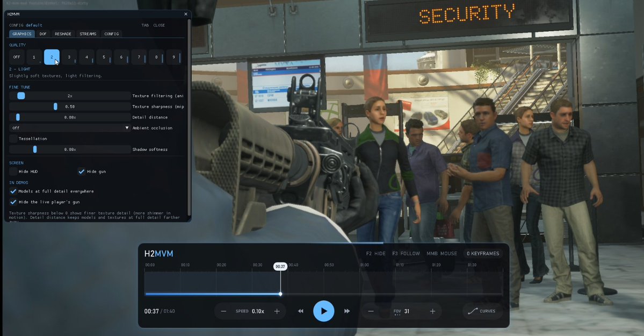Click the rewind button
Viewport: 644px width, 336px height.
(301, 311)
